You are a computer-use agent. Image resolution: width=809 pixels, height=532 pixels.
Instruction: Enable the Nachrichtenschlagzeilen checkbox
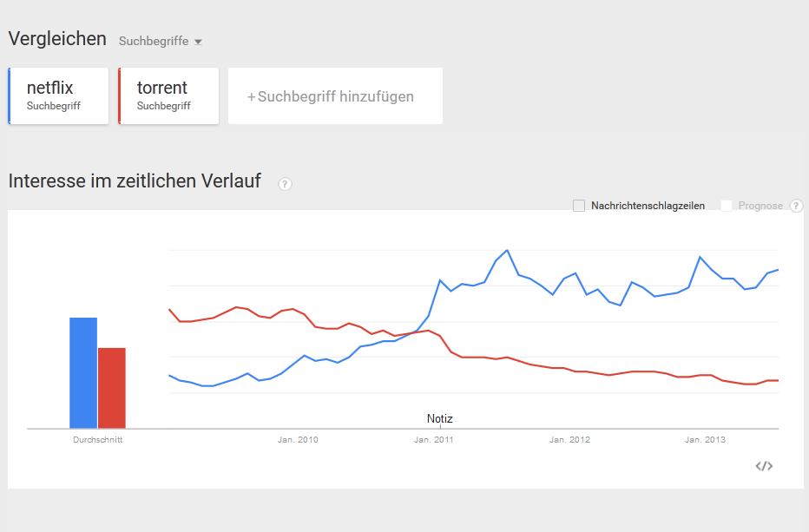pyautogui.click(x=579, y=206)
